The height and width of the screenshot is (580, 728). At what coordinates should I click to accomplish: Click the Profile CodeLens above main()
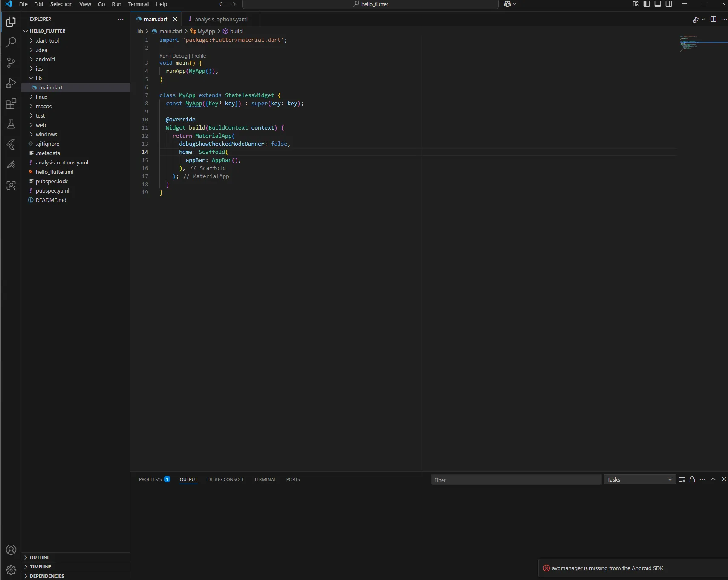click(199, 56)
